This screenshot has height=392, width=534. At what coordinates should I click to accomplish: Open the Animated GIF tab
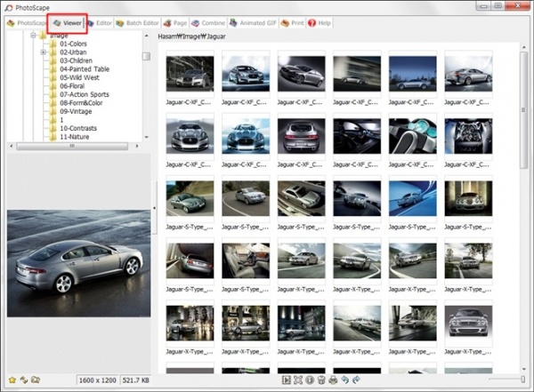tap(253, 22)
